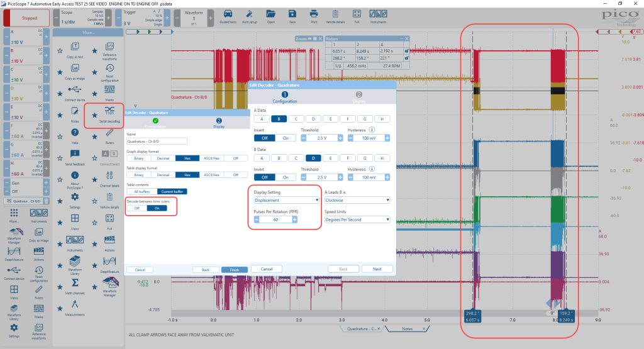Open About PicoScope 7 icon

pyautogui.click(x=75, y=180)
